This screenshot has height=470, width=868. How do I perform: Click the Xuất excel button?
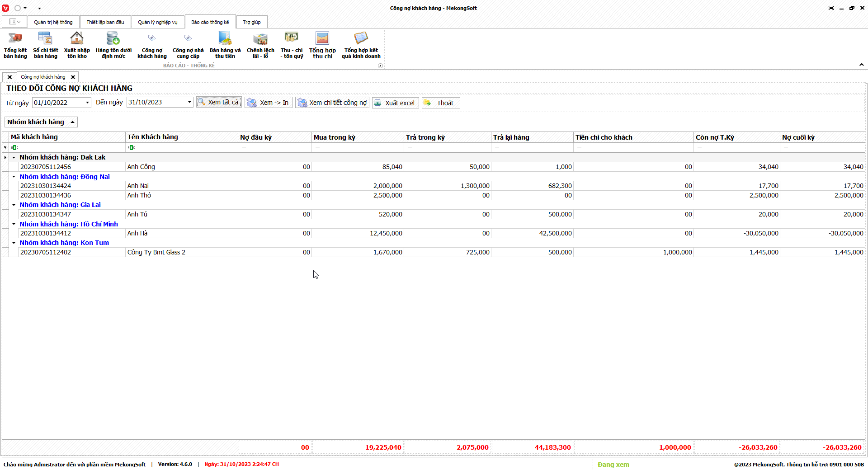pos(395,103)
